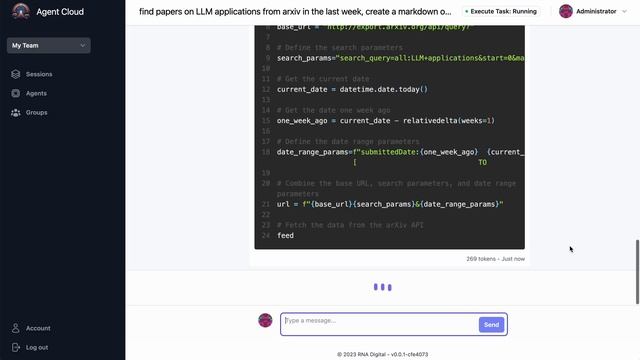Click the Log out arrow icon
The height and width of the screenshot is (360, 640).
(x=16, y=347)
